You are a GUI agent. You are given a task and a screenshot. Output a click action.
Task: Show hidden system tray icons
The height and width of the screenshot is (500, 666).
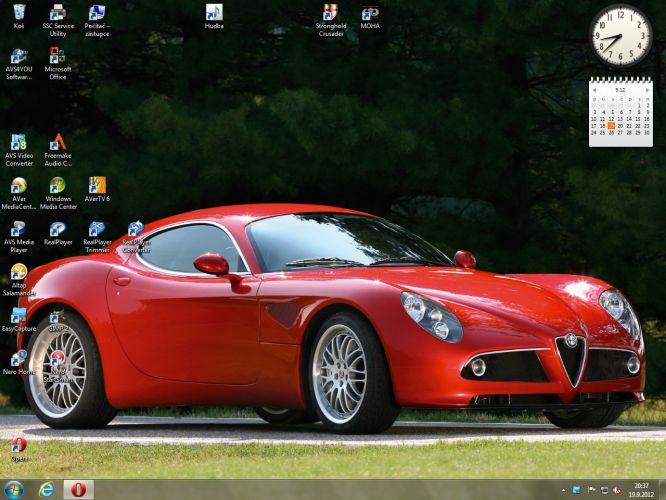point(564,491)
